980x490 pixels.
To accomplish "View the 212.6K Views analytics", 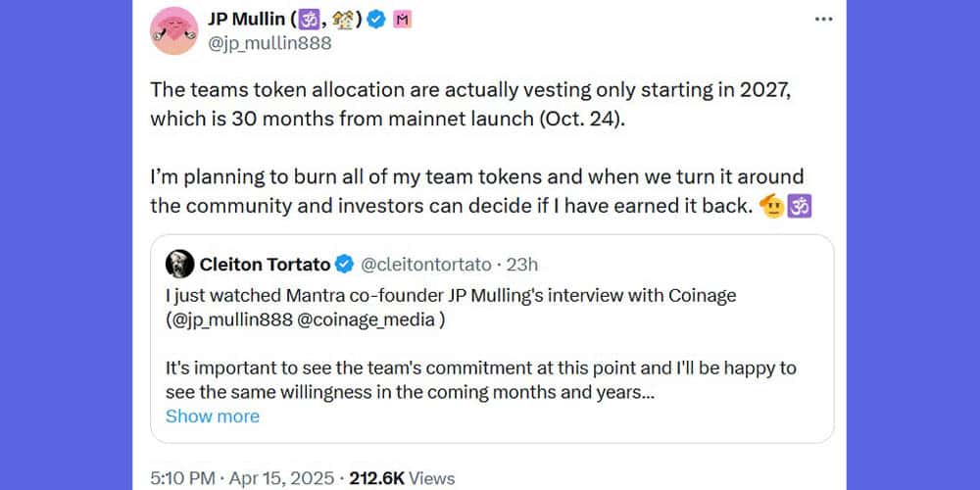I will (x=402, y=478).
